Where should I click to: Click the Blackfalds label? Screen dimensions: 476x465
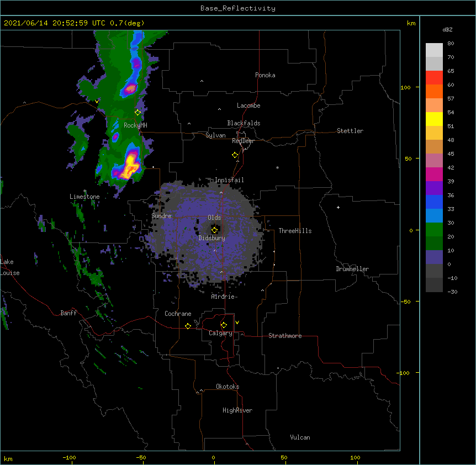tap(244, 123)
